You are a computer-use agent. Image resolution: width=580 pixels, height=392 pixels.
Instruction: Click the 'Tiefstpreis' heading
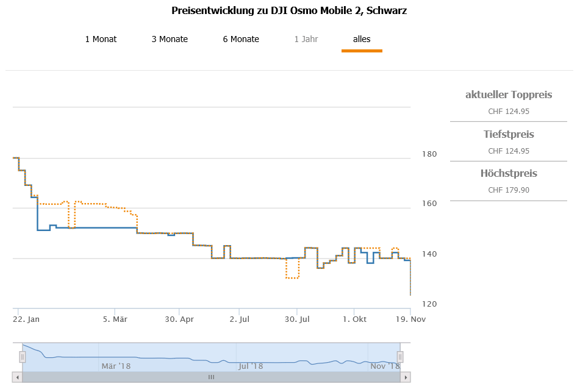tap(509, 134)
